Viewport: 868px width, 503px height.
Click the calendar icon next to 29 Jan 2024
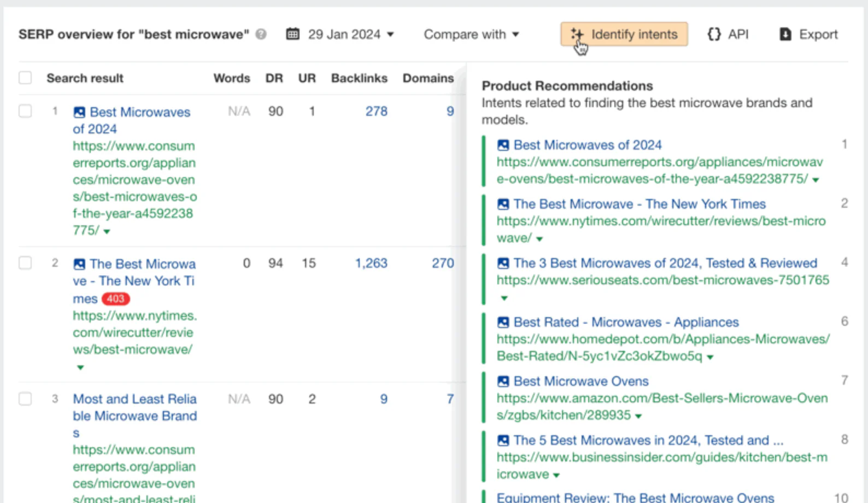(x=293, y=34)
